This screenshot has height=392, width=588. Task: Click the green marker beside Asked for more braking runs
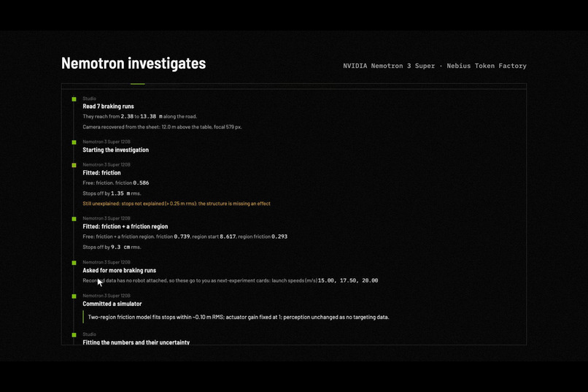click(74, 263)
